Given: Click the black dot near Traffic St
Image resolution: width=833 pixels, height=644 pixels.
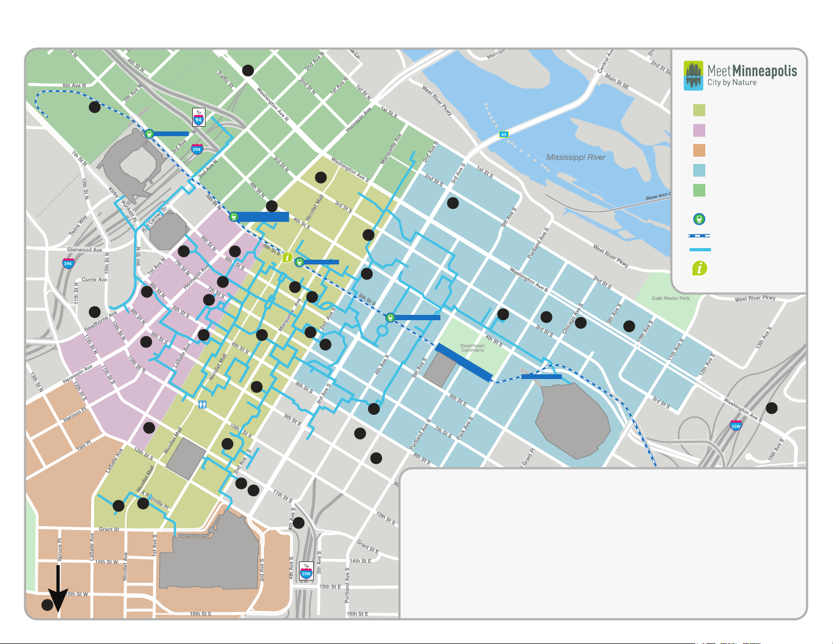Looking at the screenshot, I should (248, 70).
